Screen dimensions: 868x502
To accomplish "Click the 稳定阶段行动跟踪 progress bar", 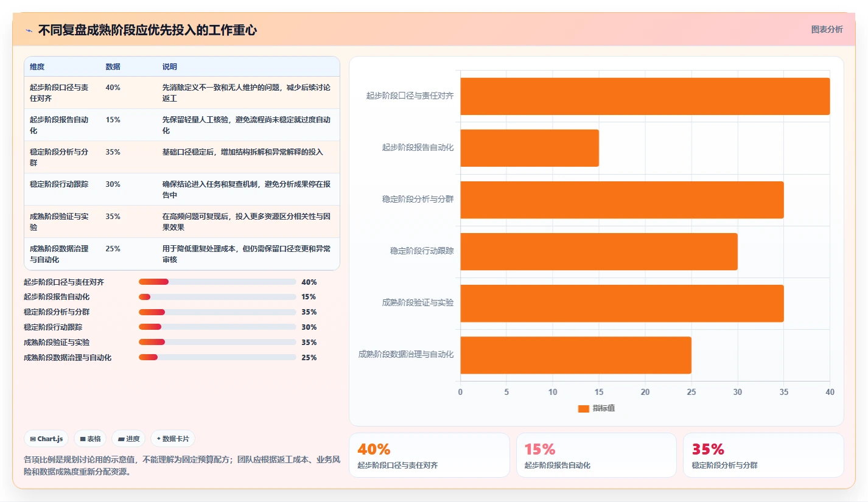I will click(217, 327).
